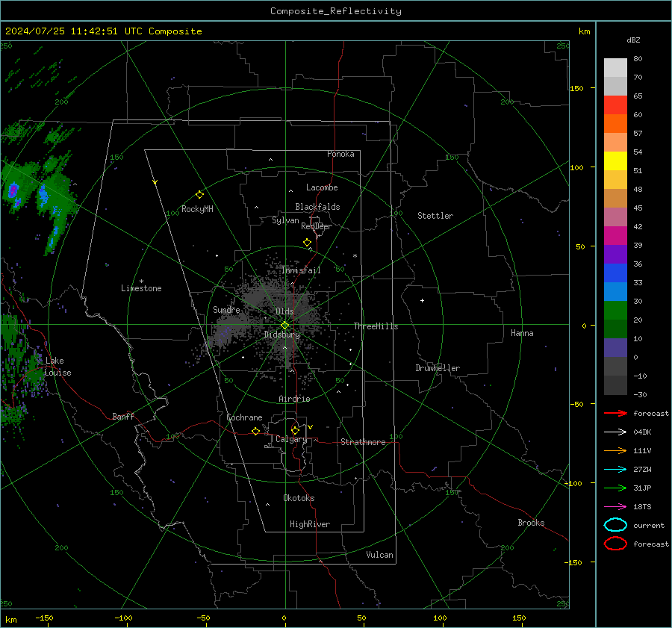The width and height of the screenshot is (672, 628).
Task: Select the yellow 51-54 dBZ color swatch
Action: [x=615, y=161]
